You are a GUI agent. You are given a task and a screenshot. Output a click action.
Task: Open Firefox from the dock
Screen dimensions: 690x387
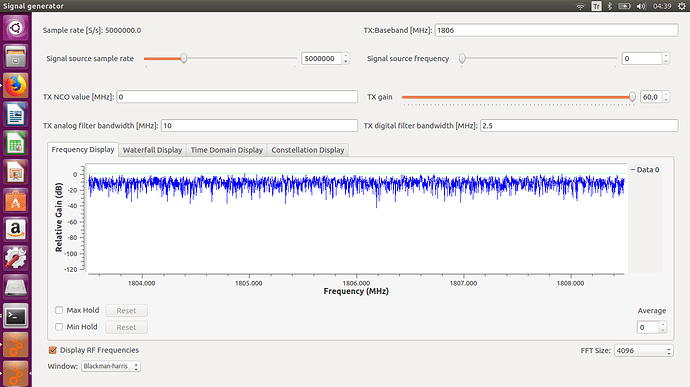(16, 85)
